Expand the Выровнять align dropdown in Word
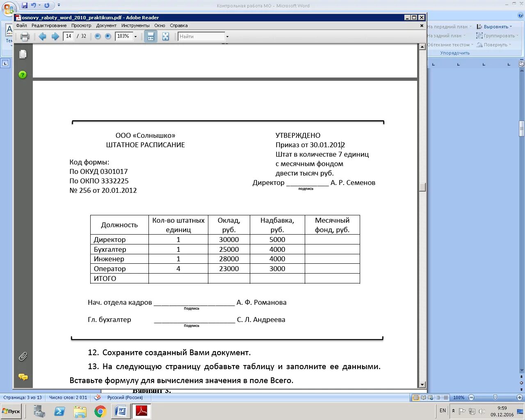The image size is (525, 420). [x=511, y=27]
